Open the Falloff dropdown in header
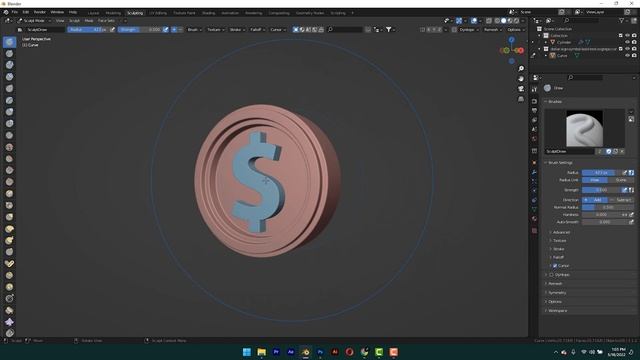 258,29
